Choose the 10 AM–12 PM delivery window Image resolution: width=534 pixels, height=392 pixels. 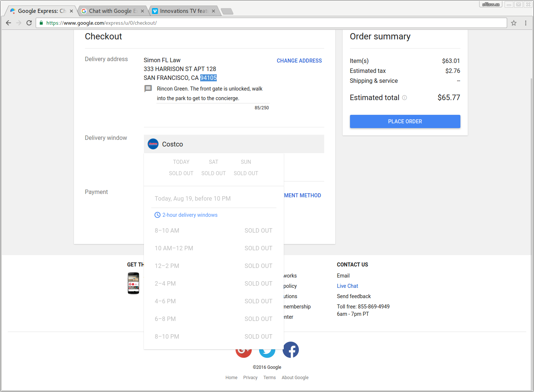[213, 248]
